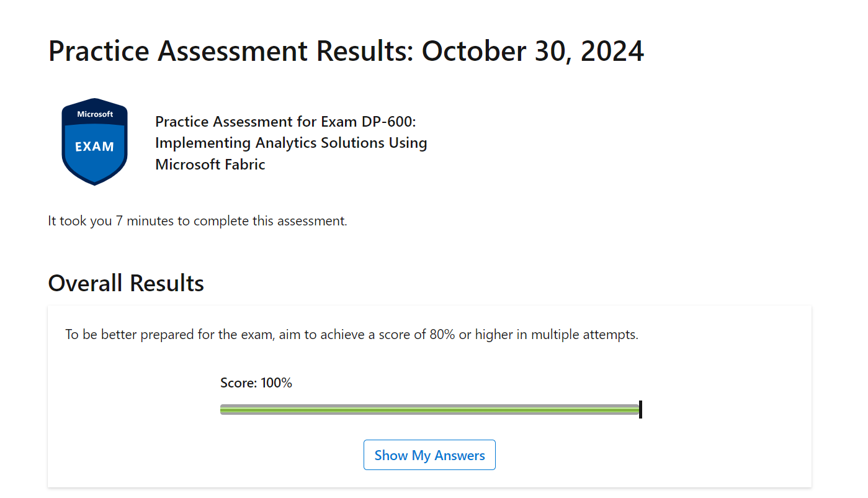The image size is (868, 498).
Task: Click the 7 minutes completion message
Action: pos(197,220)
